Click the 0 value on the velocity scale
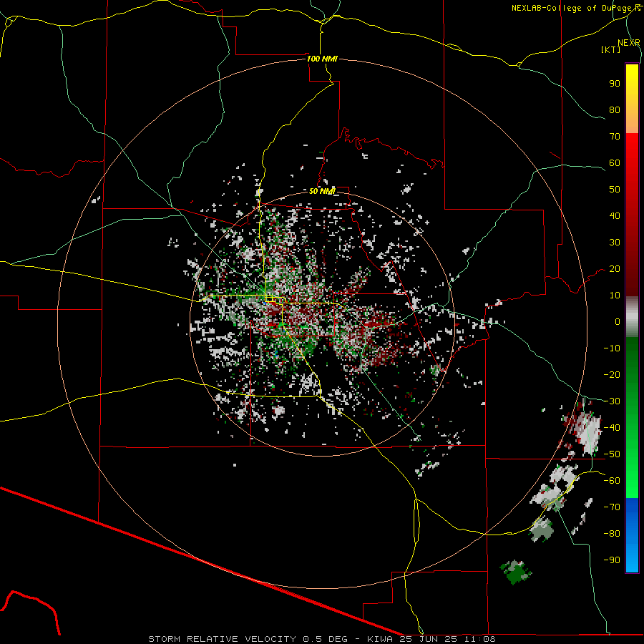 (x=618, y=322)
